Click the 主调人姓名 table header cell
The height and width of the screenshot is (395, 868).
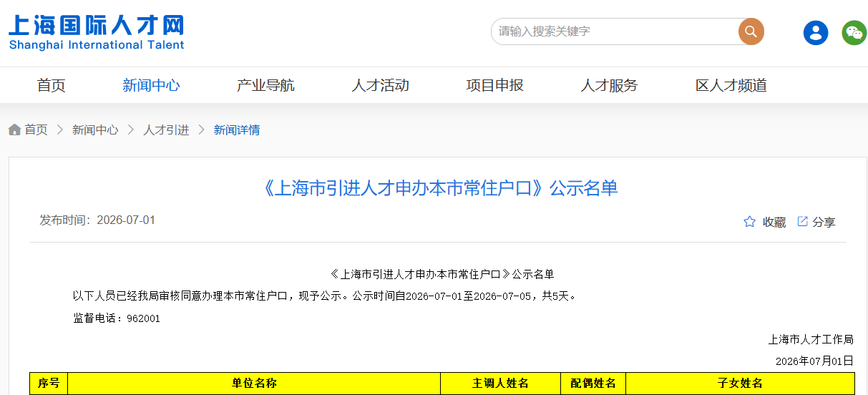coord(500,384)
